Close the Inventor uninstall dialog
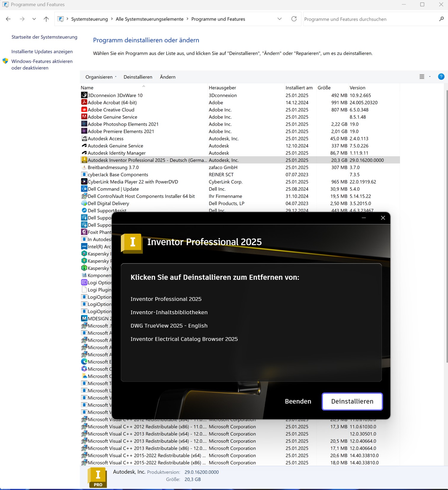 pyautogui.click(x=383, y=218)
